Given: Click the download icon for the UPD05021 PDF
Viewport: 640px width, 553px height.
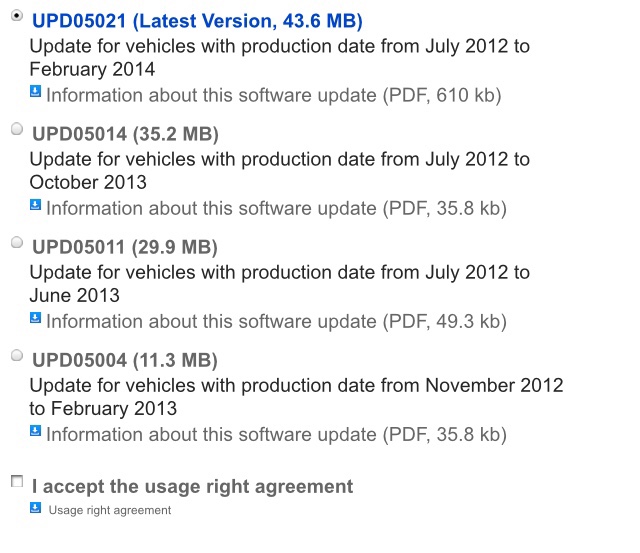Looking at the screenshot, I should coord(36,91).
